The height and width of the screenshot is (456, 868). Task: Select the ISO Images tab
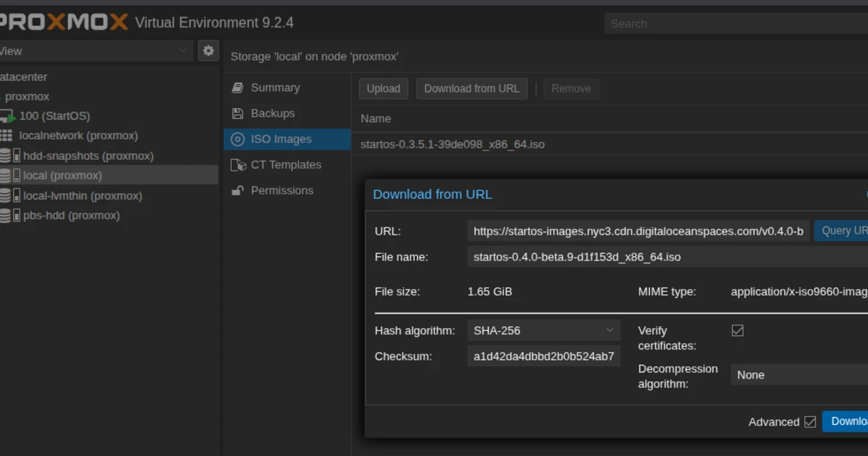tap(287, 139)
